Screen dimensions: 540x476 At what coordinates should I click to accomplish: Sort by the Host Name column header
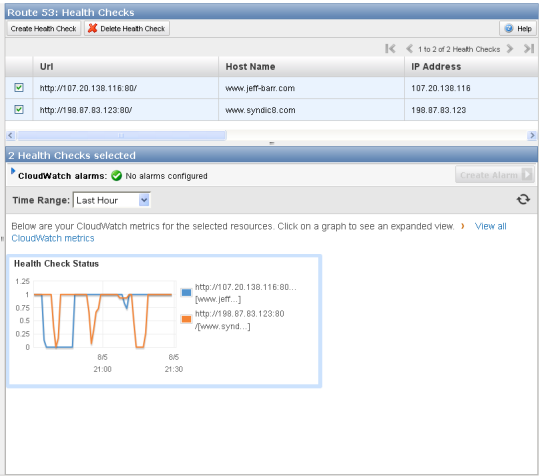click(x=250, y=67)
